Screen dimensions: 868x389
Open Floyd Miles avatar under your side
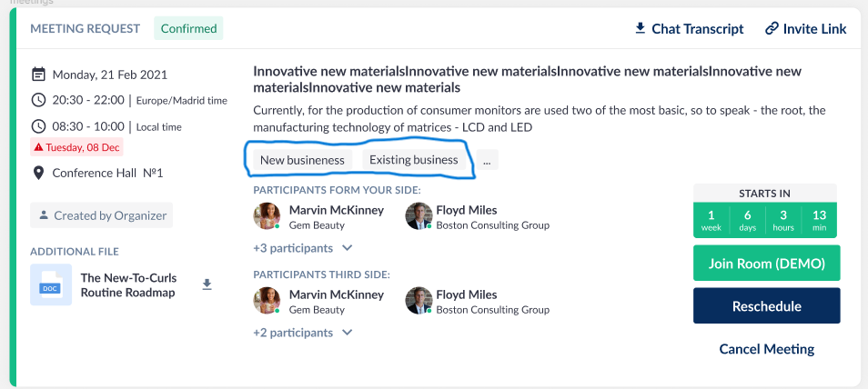tap(419, 216)
